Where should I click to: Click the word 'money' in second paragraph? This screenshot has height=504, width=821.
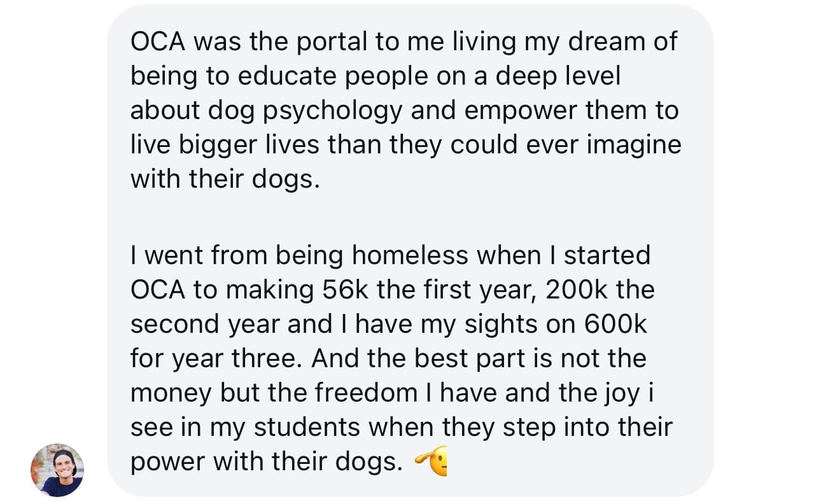coord(171,395)
